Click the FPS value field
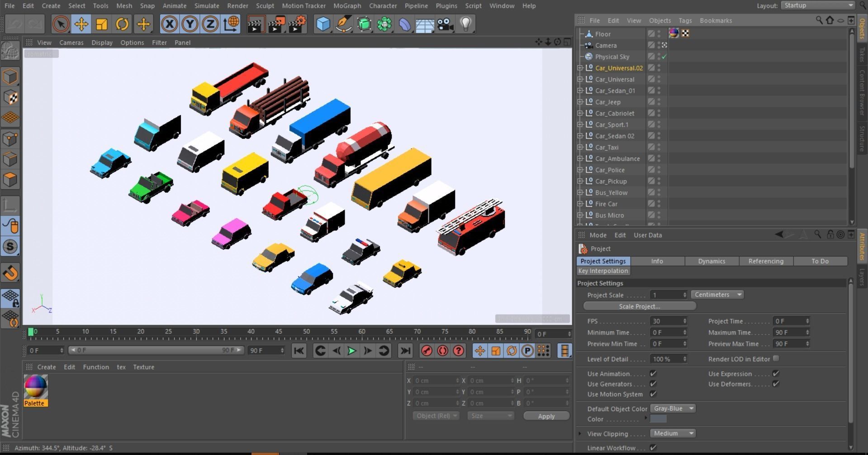868x455 pixels. (666, 321)
